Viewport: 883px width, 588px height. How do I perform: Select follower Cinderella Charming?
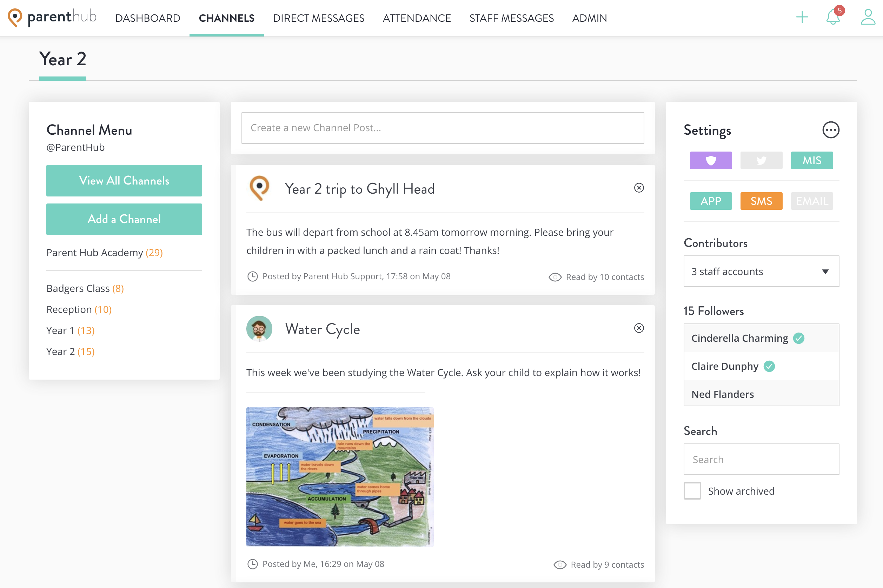[x=761, y=338]
